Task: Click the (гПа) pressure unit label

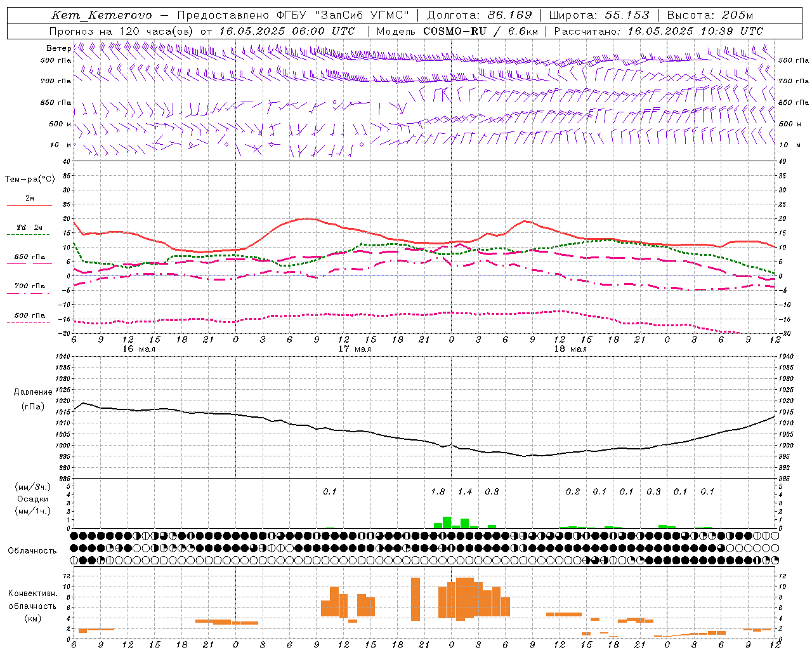Action: coord(33,407)
